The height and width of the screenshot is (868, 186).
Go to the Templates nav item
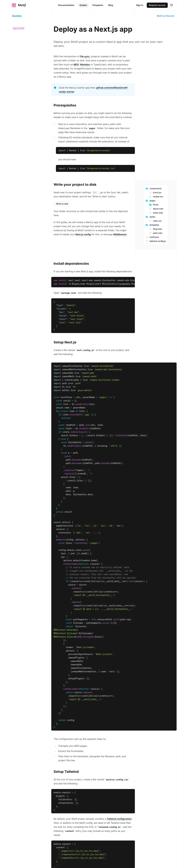click(97, 5)
